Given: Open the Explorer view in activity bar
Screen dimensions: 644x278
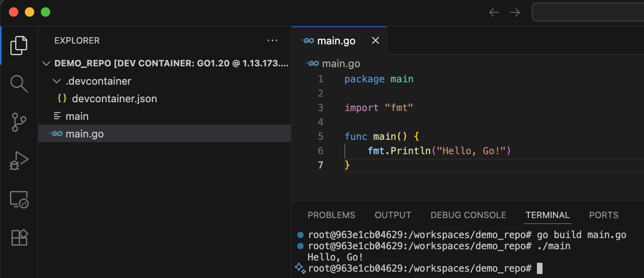Looking at the screenshot, I should (19, 46).
